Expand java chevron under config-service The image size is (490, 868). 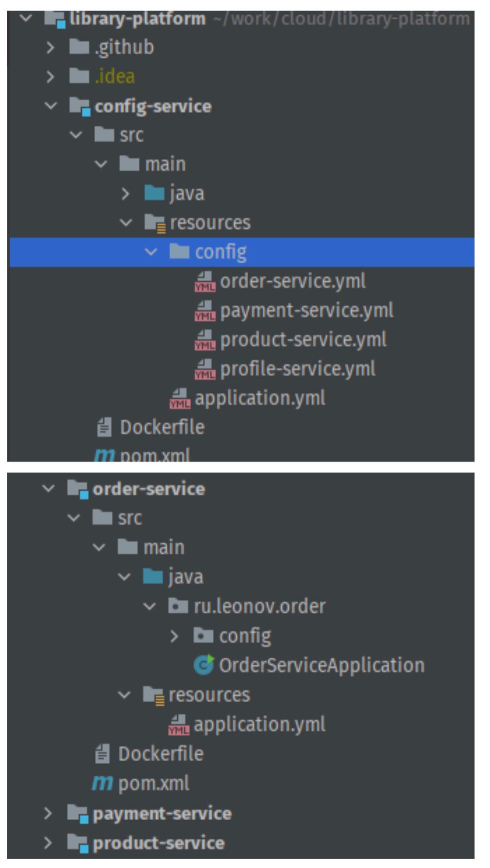click(125, 194)
